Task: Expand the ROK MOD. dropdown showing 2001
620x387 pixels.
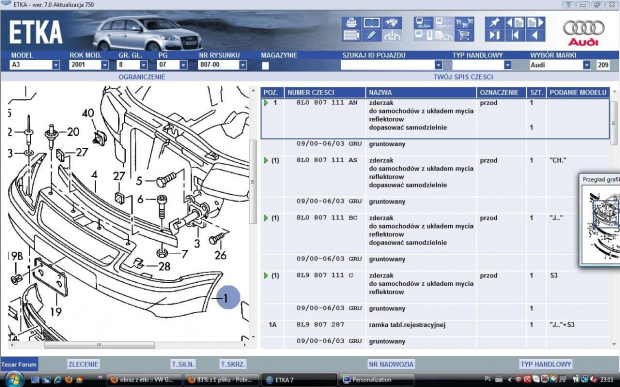Action: click(x=89, y=64)
